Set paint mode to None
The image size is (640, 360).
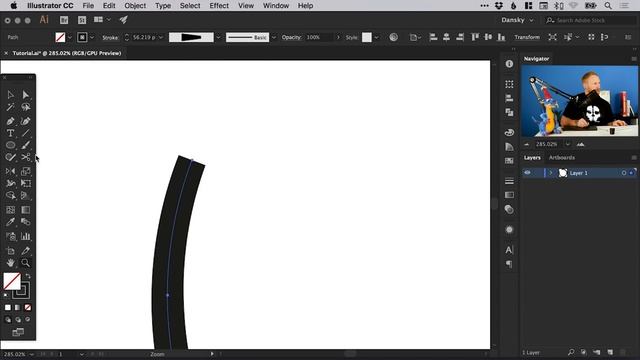coord(28,307)
